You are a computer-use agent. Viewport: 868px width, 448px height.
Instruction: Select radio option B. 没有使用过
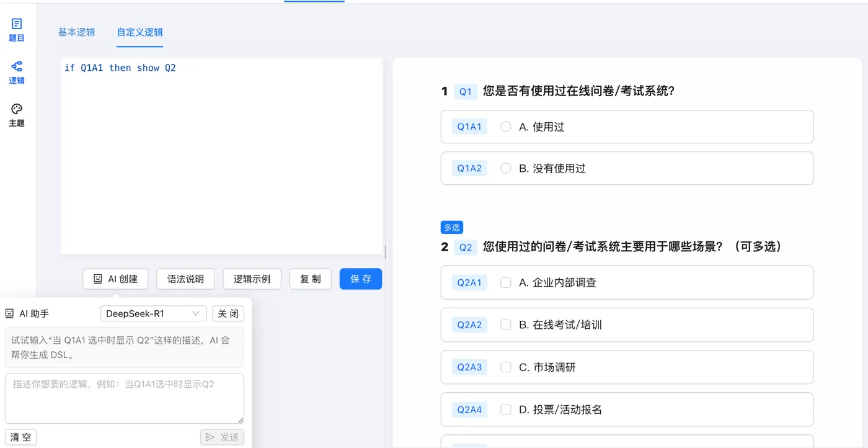(x=506, y=168)
